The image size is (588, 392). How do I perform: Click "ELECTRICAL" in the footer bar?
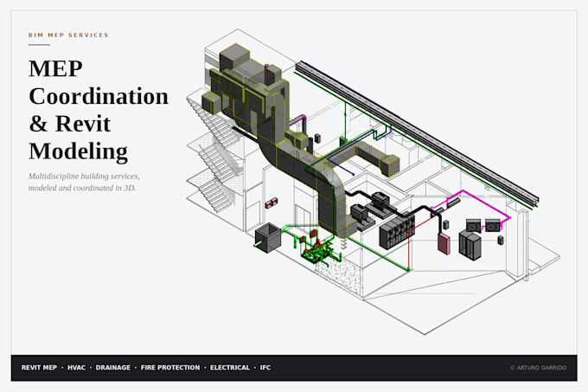pyautogui.click(x=229, y=368)
